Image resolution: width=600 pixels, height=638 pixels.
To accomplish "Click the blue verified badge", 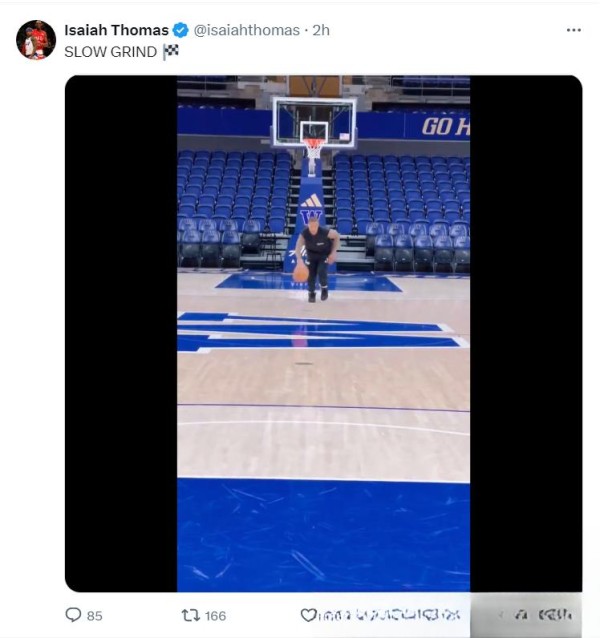I will (x=180, y=30).
